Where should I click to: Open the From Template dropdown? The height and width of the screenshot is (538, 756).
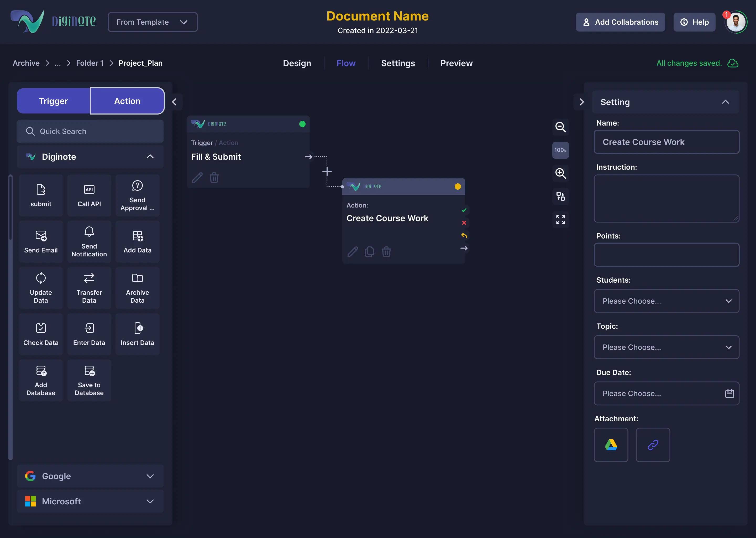[x=153, y=22]
